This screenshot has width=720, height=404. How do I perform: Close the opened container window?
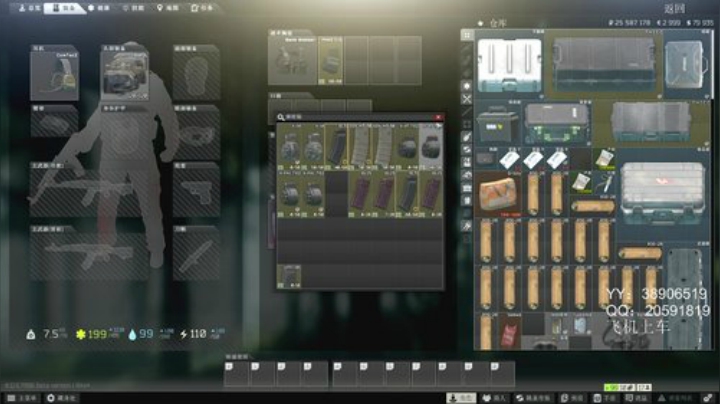(x=439, y=118)
